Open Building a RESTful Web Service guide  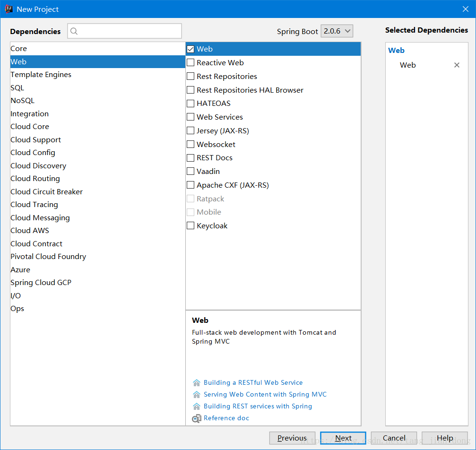pos(253,382)
